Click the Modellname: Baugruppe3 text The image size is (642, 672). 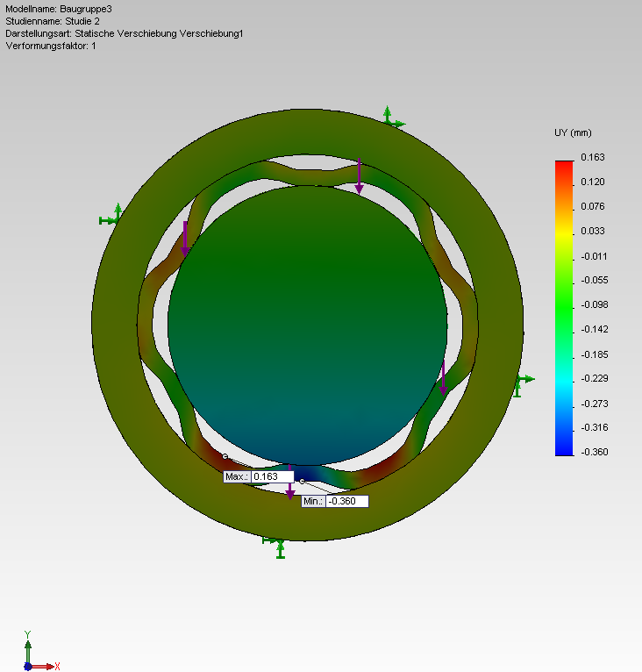(59, 9)
